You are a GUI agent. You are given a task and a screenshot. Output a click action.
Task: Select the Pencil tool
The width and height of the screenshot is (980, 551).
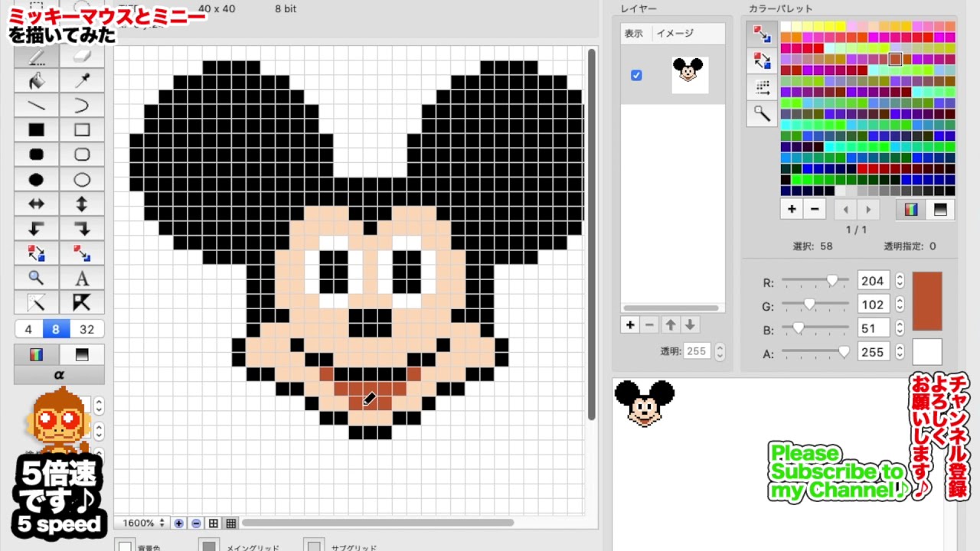[36, 57]
